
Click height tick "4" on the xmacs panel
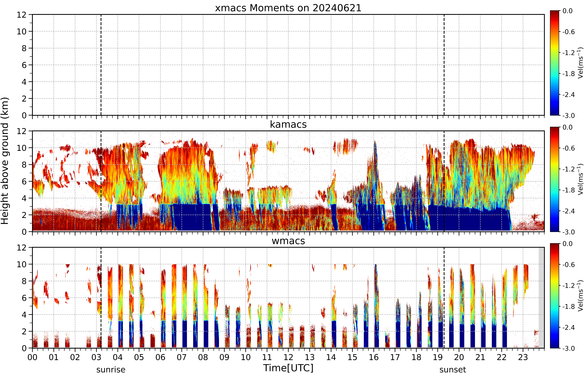tap(24, 82)
